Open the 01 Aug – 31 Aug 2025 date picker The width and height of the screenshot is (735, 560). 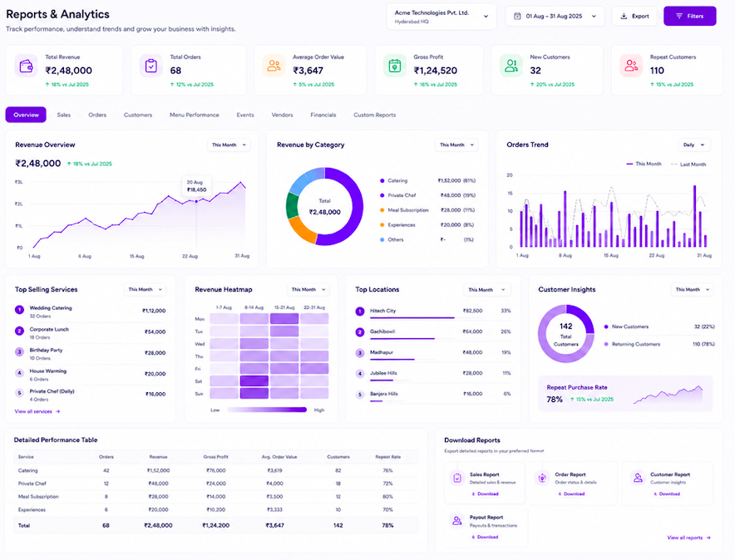pos(555,16)
